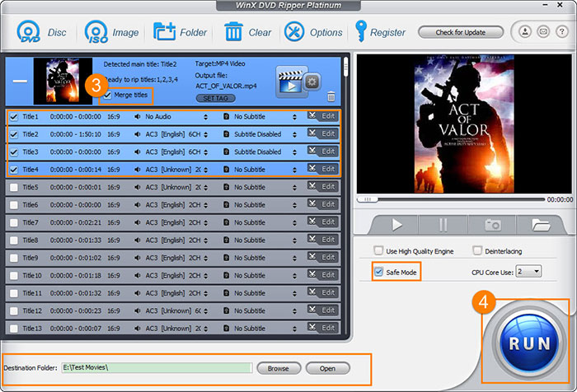Click the SET TAG button

tap(216, 98)
